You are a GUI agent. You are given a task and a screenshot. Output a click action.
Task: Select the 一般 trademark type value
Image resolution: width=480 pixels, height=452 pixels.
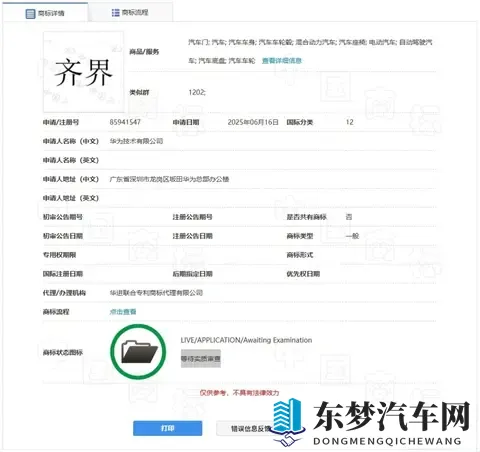pyautogui.click(x=352, y=236)
